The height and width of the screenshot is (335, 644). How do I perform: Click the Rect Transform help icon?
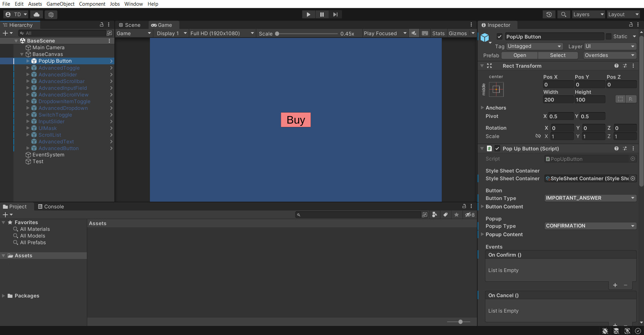click(x=616, y=66)
